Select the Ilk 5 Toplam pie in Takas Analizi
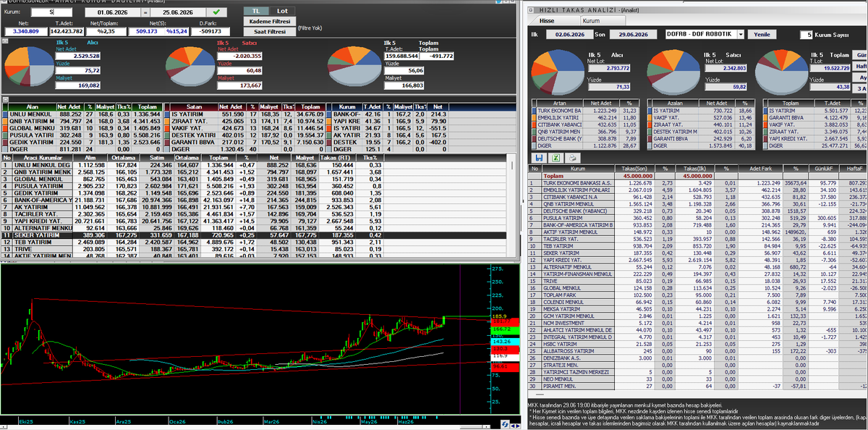 tap(781, 74)
